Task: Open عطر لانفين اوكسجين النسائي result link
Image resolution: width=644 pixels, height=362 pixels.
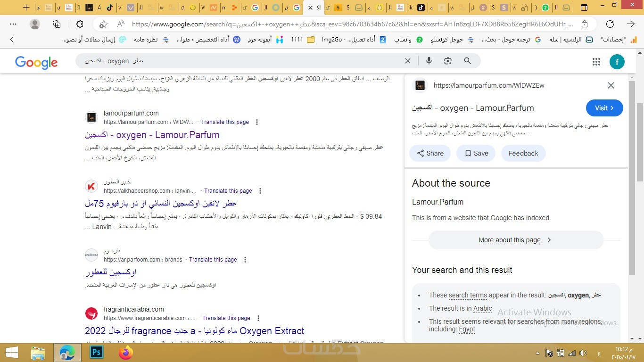Action: (161, 203)
